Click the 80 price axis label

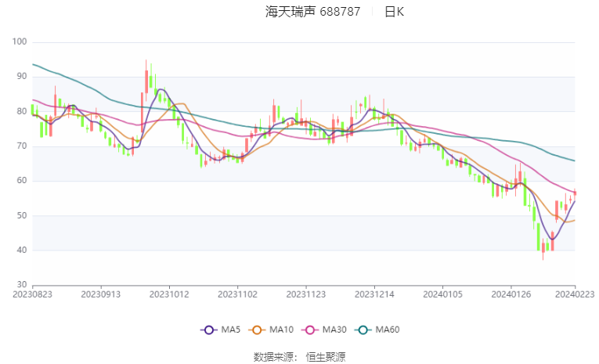[22, 111]
